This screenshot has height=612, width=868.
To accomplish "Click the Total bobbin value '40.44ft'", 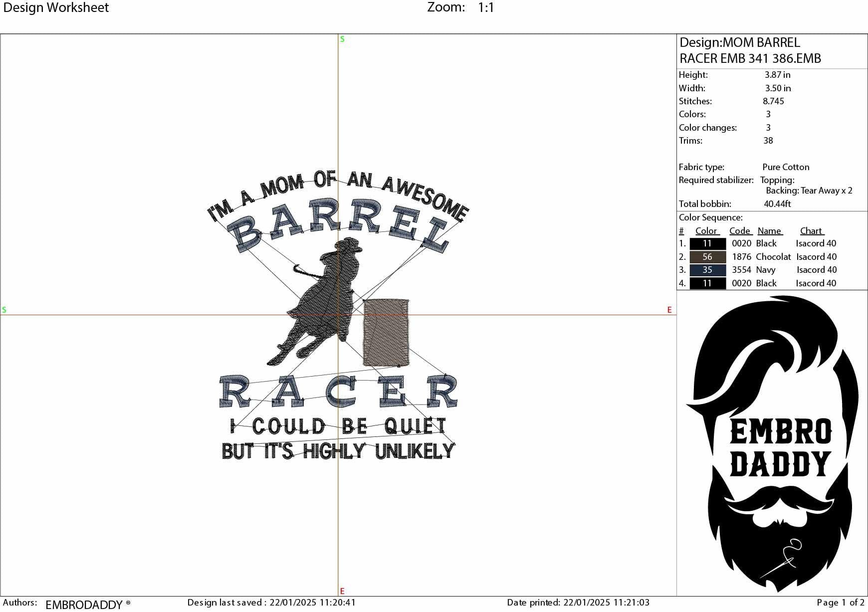I will 777,204.
